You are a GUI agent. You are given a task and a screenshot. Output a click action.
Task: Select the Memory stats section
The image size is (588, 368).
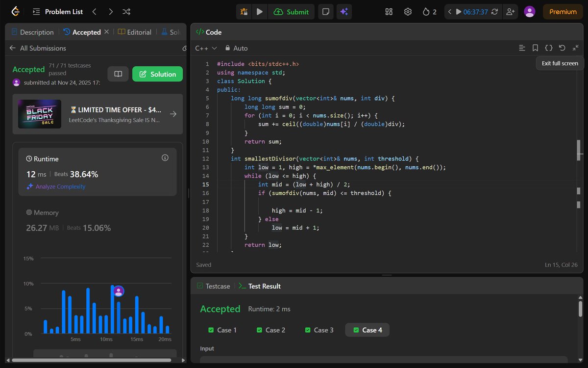coord(98,220)
